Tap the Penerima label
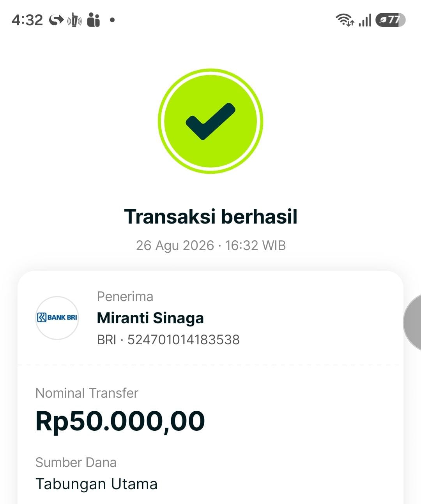This screenshot has height=504, width=421. coord(125,296)
